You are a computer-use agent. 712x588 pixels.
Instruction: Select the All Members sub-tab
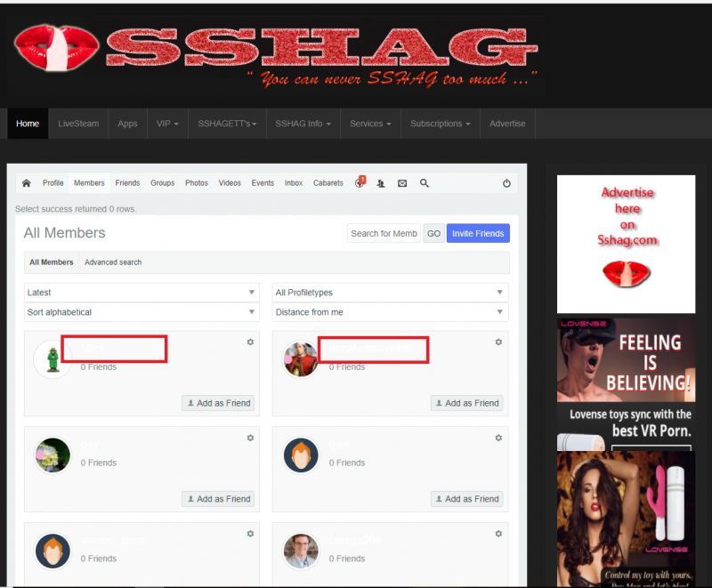[x=52, y=262]
